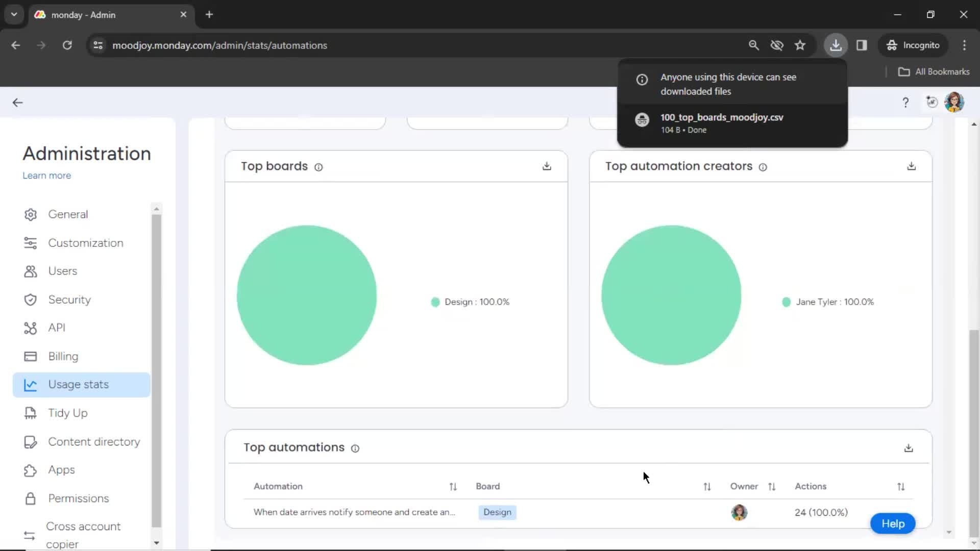Image resolution: width=980 pixels, height=551 pixels.
Task: Scroll down the admin sidebar
Action: click(x=156, y=543)
